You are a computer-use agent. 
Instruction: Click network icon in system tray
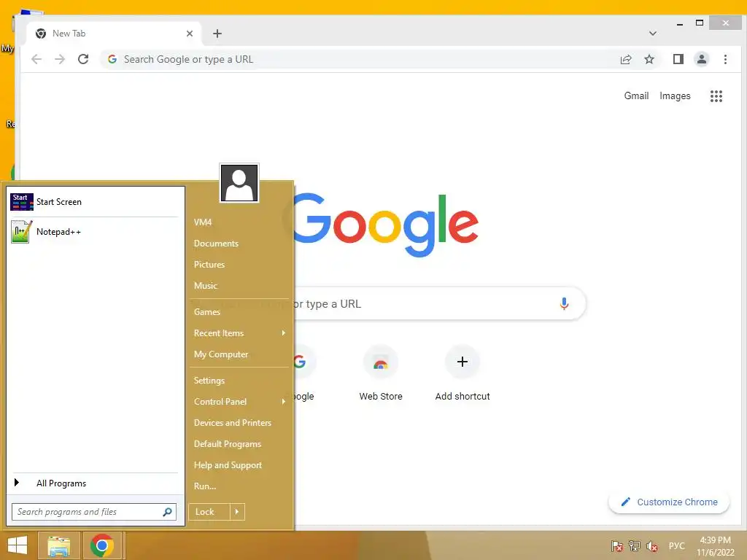635,546
